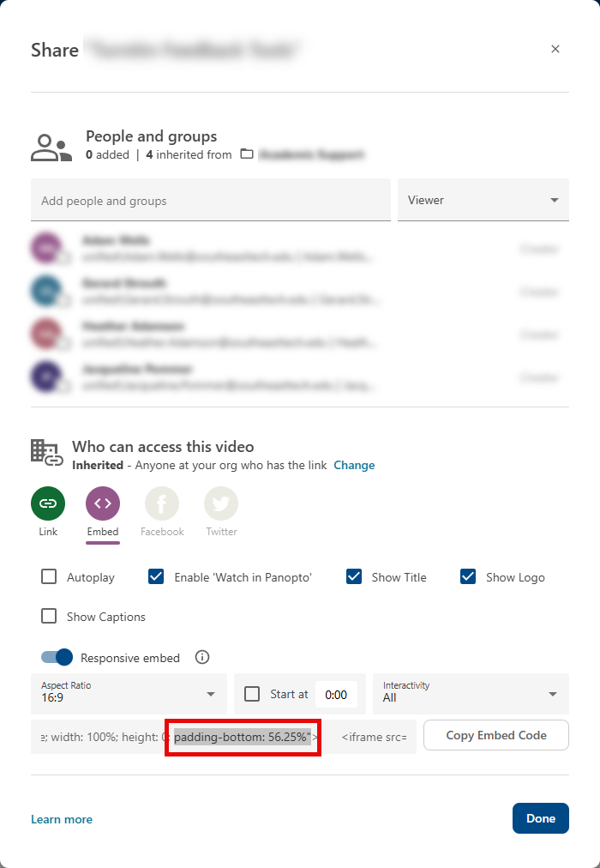Click the People and groups icon
Viewport: 600px width, 868px height.
click(x=51, y=148)
